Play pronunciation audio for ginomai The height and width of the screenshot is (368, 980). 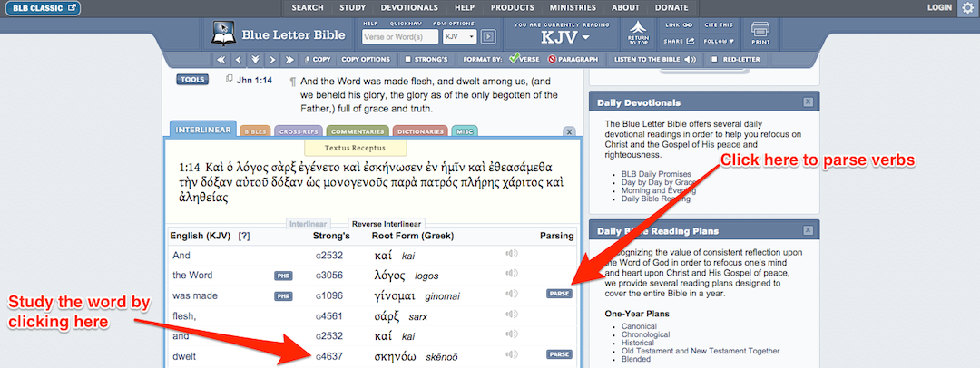(512, 294)
